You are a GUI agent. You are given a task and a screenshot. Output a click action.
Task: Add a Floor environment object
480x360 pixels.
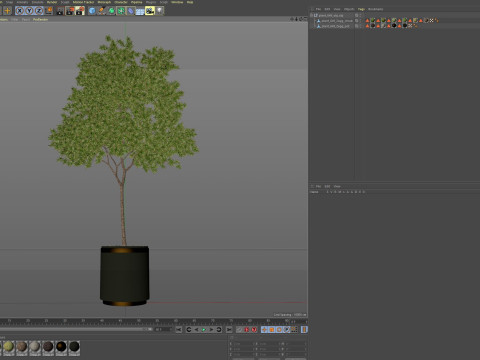[140, 11]
